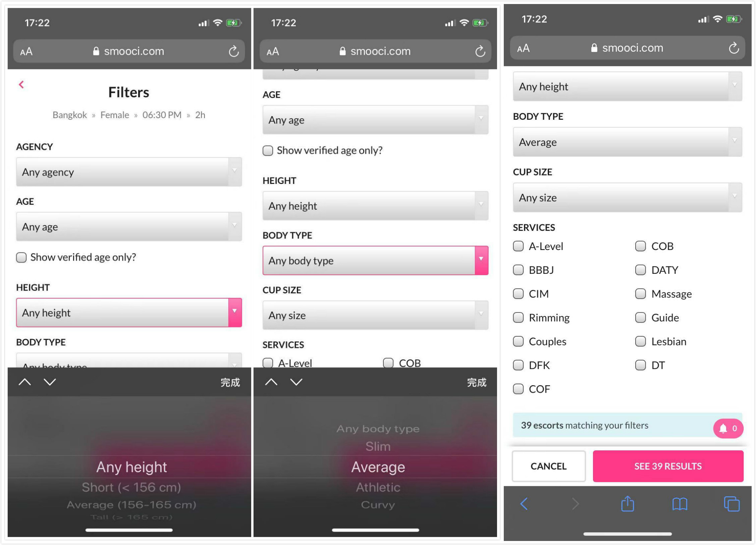Expand the Cup size selector
756x545 pixels.
click(x=624, y=197)
